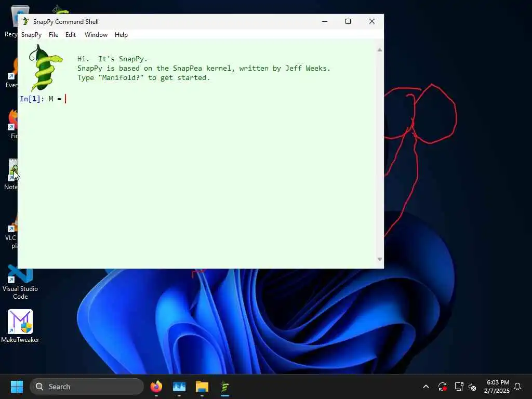
Task: Click the sync update tray icon
Action: [443, 387]
